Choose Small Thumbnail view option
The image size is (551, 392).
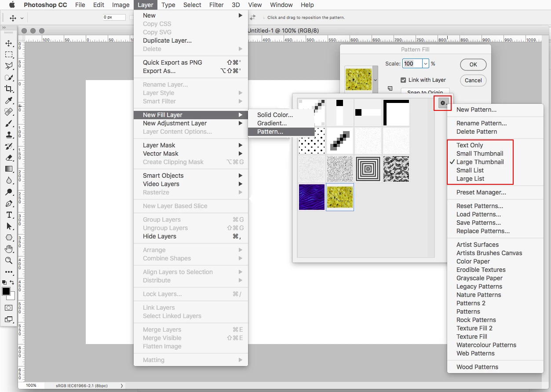point(480,154)
